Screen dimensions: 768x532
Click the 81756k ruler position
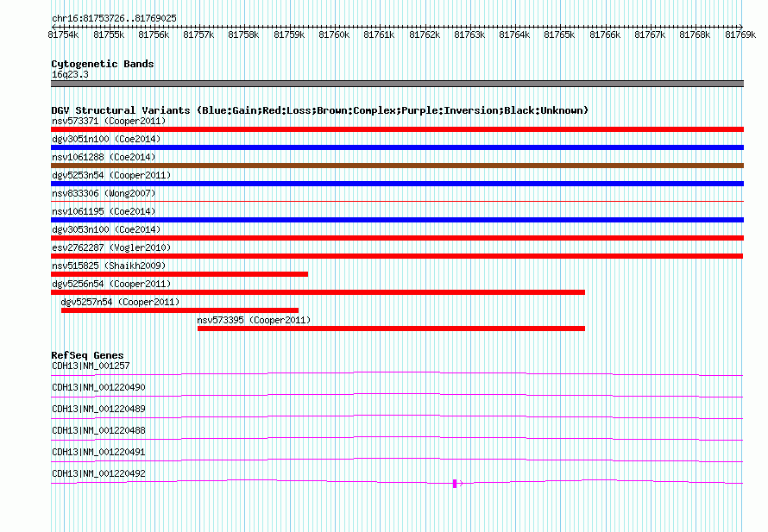[154, 34]
